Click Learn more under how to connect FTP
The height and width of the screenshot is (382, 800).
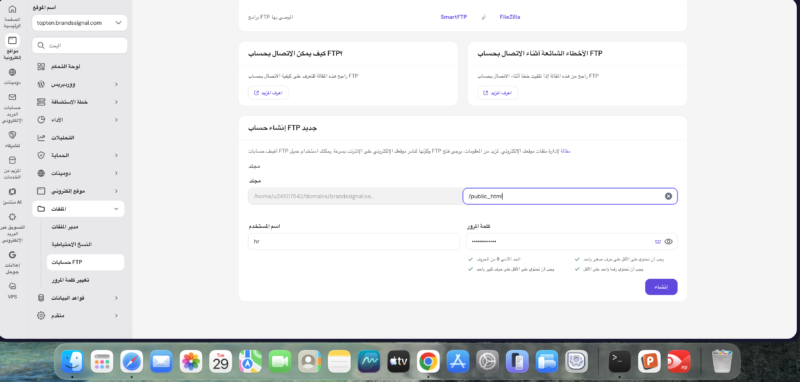[268, 93]
